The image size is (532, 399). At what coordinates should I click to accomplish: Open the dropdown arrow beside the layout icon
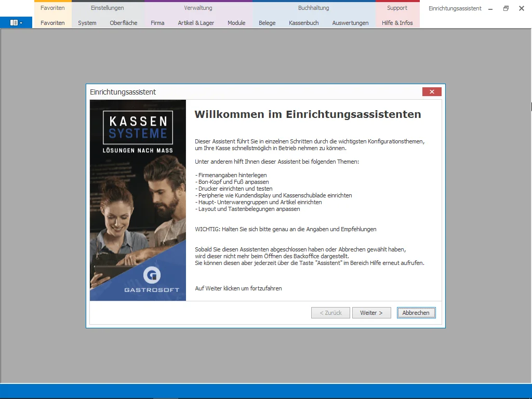(x=22, y=23)
